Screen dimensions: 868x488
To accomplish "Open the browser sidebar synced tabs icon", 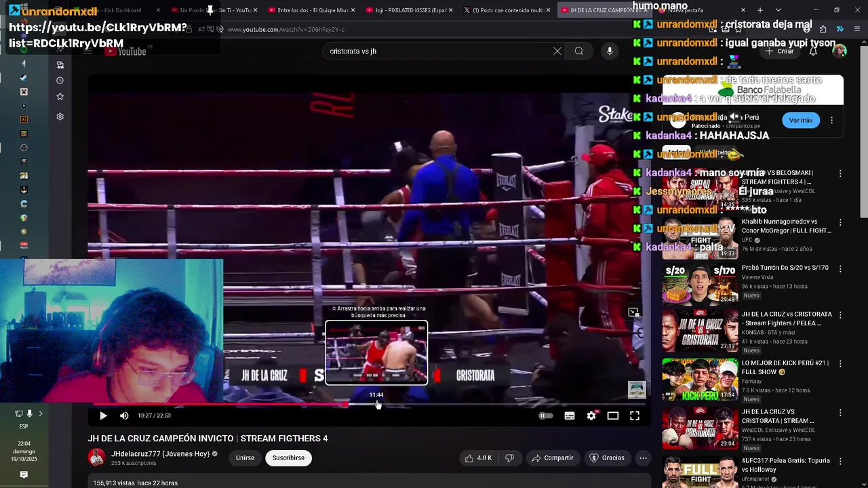I will [x=60, y=64].
